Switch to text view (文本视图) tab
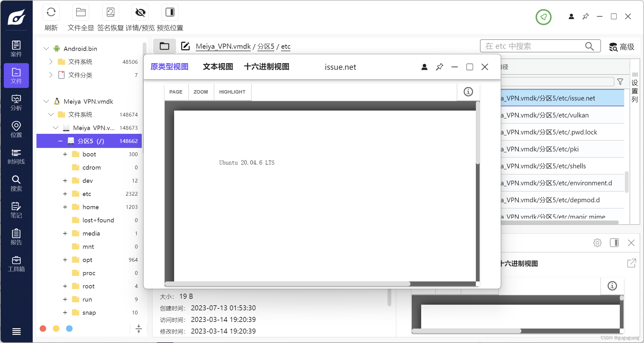The image size is (644, 343). point(218,67)
